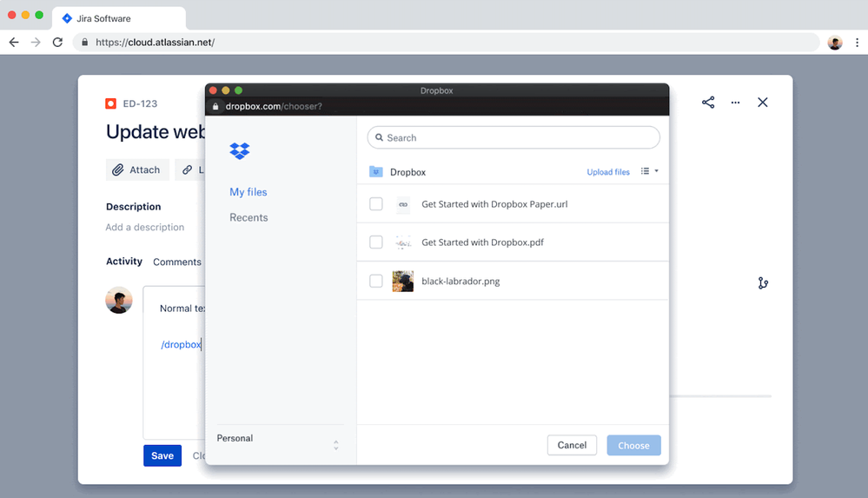The image size is (868, 498).
Task: Click the Dropbox breadcrumb label
Action: 407,172
